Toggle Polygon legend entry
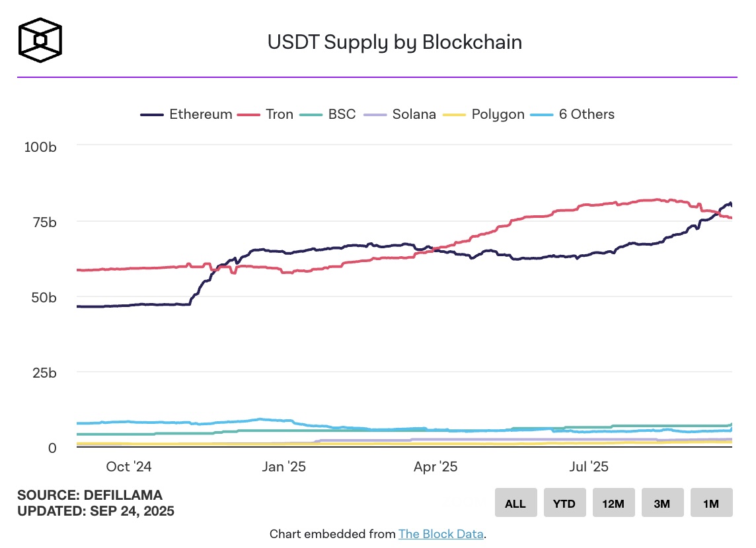The width and height of the screenshot is (756, 548). click(x=483, y=114)
